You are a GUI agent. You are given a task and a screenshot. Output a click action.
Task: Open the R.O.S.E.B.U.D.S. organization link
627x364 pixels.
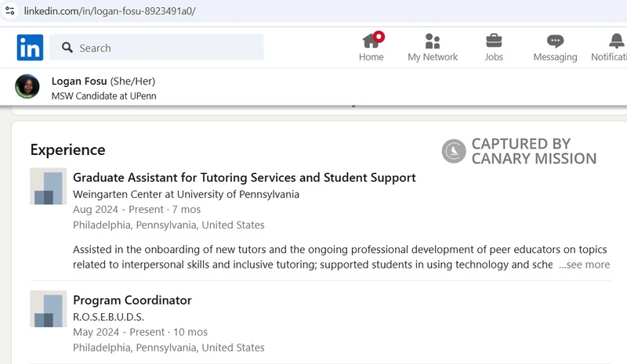(108, 317)
